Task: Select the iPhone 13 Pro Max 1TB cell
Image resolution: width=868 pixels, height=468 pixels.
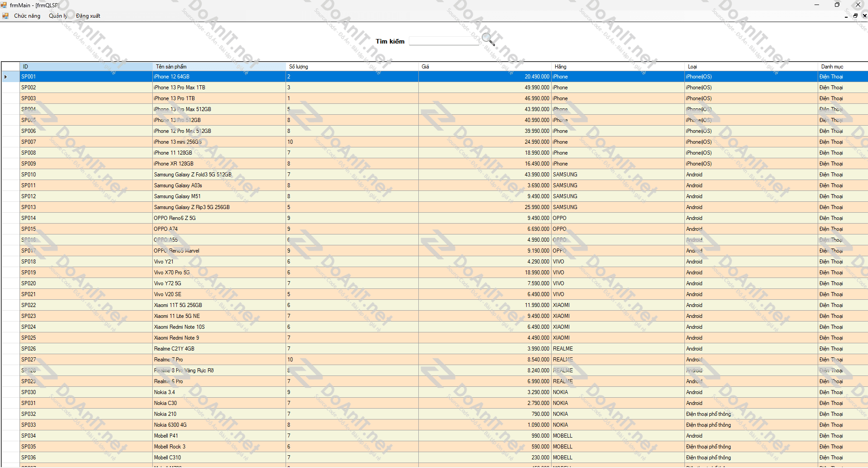Action: pyautogui.click(x=219, y=88)
